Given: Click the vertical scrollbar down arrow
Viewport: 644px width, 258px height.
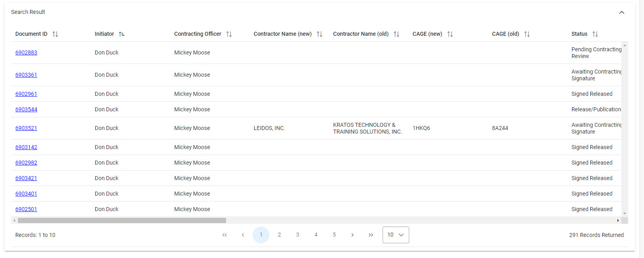Looking at the screenshot, I should coord(625,213).
